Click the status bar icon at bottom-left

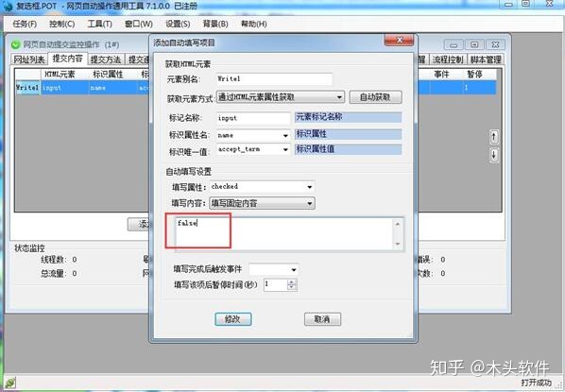(x=9, y=382)
